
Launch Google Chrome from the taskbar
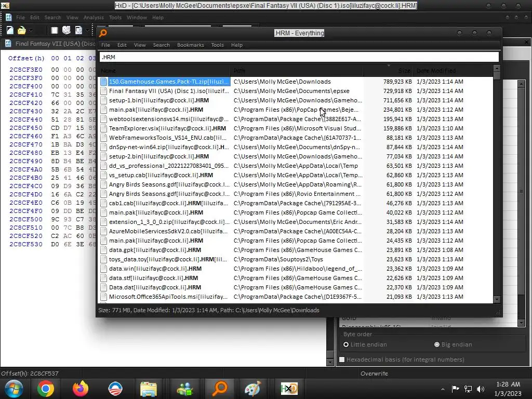(46, 389)
